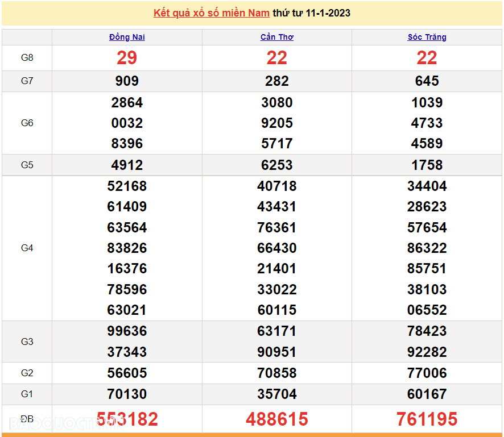Select the G7 result 645
Viewport: 504px width, 437px height.
pyautogui.click(x=427, y=81)
